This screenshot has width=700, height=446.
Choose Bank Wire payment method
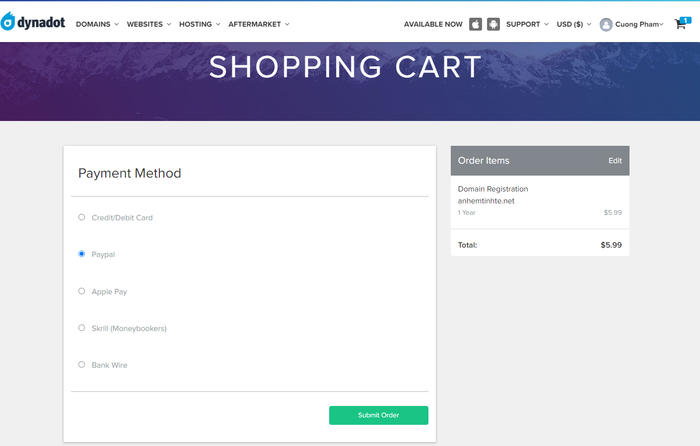(x=82, y=364)
